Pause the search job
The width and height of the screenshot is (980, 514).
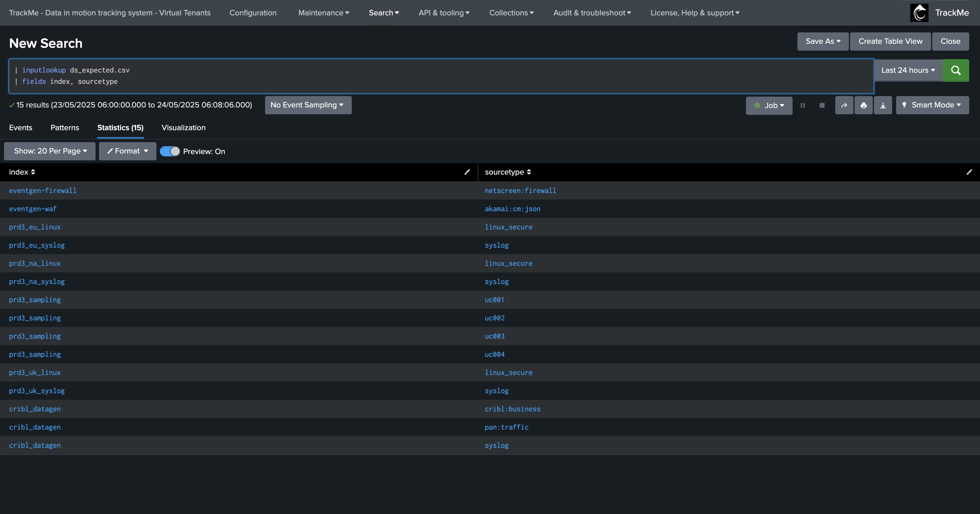tap(802, 105)
